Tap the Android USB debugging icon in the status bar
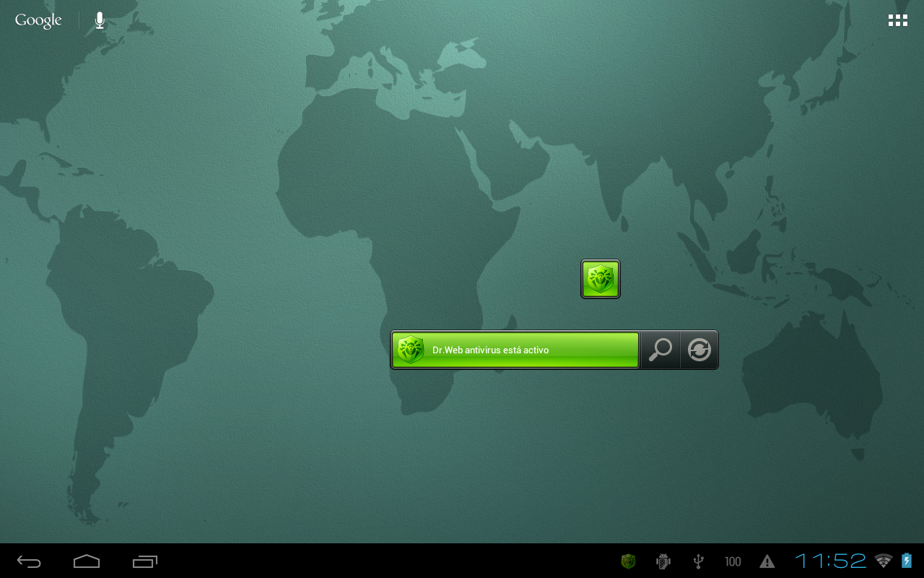 point(662,561)
